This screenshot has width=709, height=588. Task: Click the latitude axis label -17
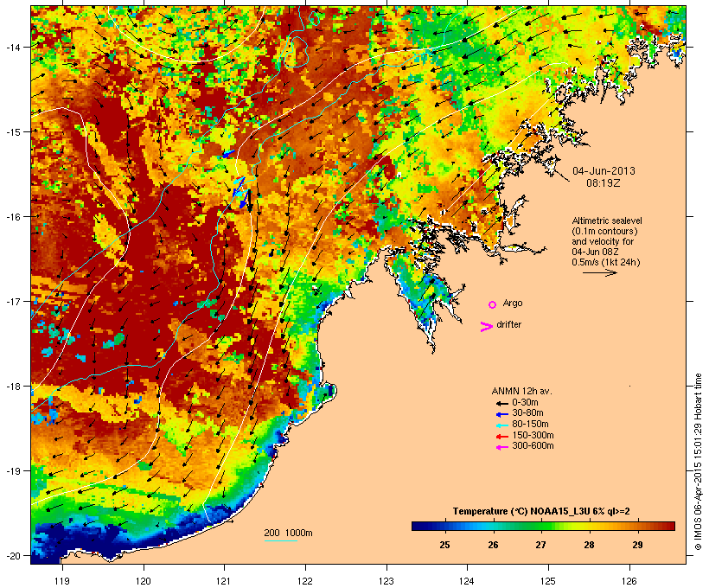[12, 301]
